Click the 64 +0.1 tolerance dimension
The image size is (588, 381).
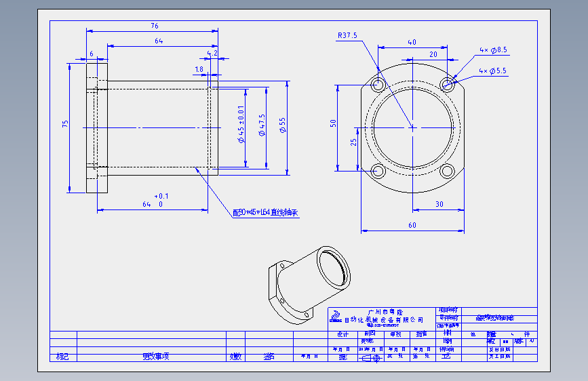[155, 200]
